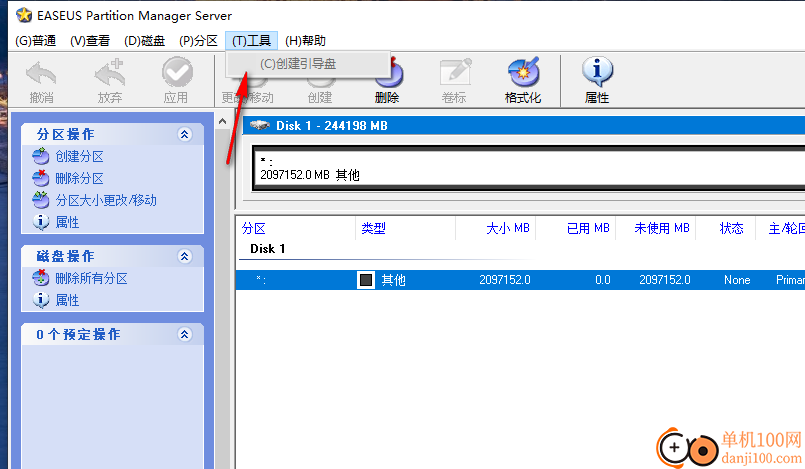Select the Disk 1 - 244198 MB header

tap(524, 126)
